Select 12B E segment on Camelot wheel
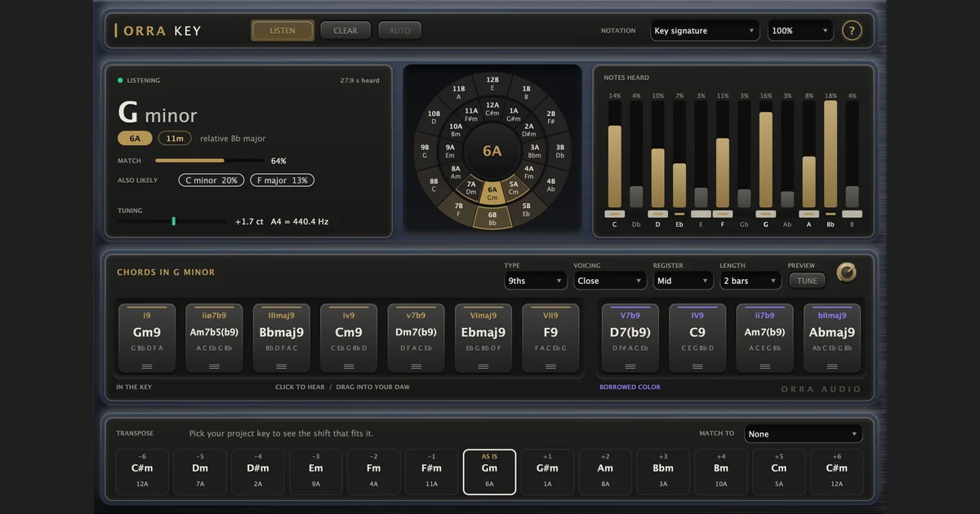This screenshot has width=980, height=514. [492, 84]
